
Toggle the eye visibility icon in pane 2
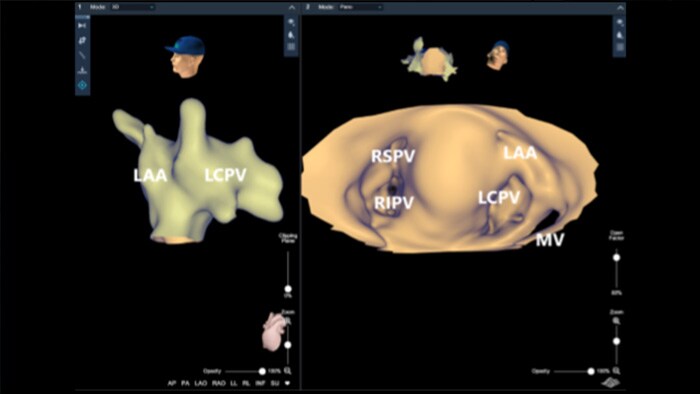(620, 22)
